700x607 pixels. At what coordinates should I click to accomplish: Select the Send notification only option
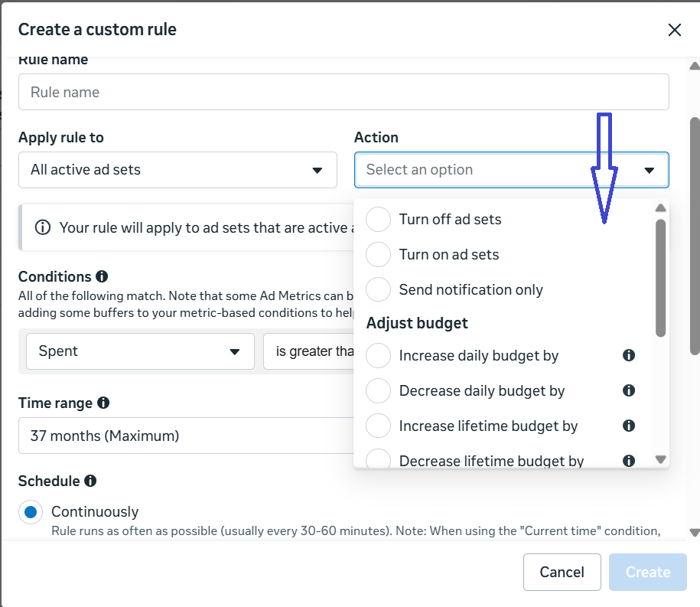pyautogui.click(x=379, y=289)
